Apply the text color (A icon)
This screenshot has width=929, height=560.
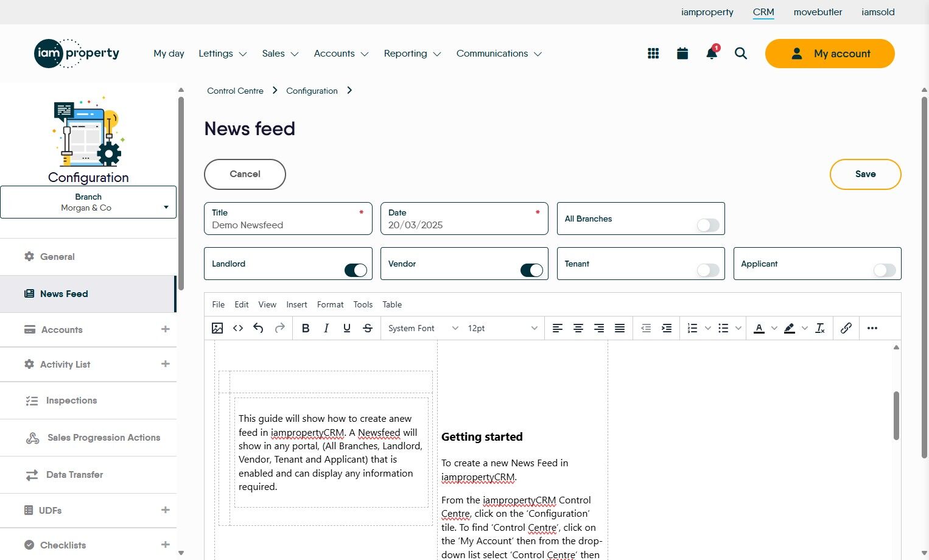point(759,328)
